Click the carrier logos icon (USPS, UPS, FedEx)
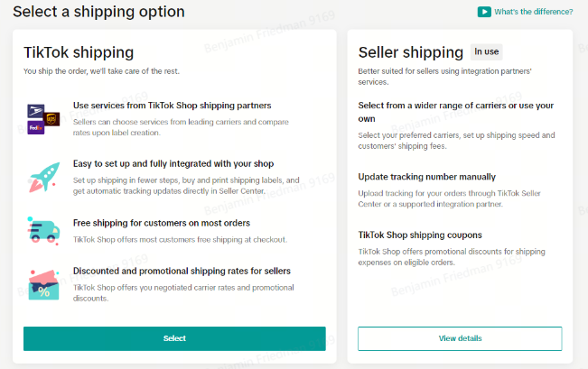This screenshot has width=588, height=369. point(43,119)
